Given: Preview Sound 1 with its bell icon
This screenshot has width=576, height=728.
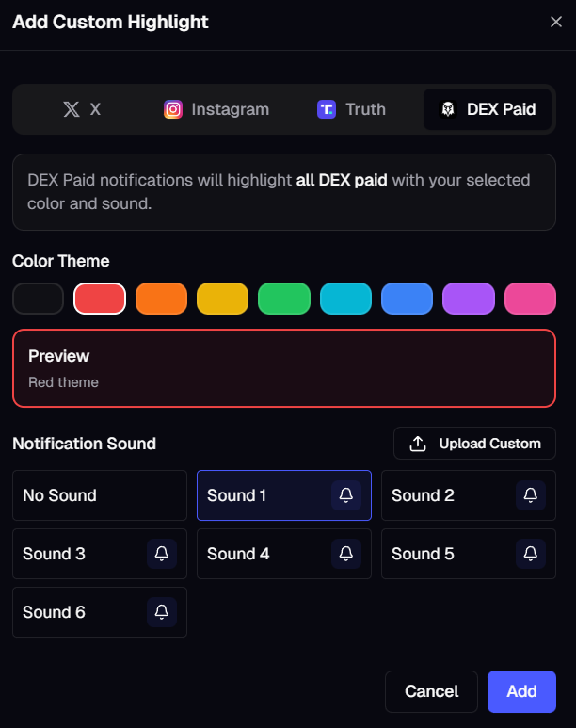Looking at the screenshot, I should point(346,495).
